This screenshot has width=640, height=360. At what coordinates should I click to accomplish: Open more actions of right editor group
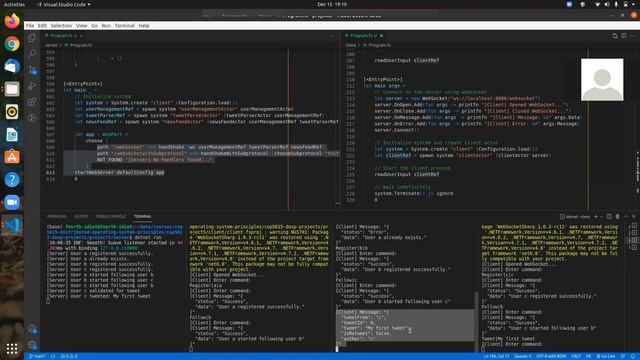tap(632, 36)
